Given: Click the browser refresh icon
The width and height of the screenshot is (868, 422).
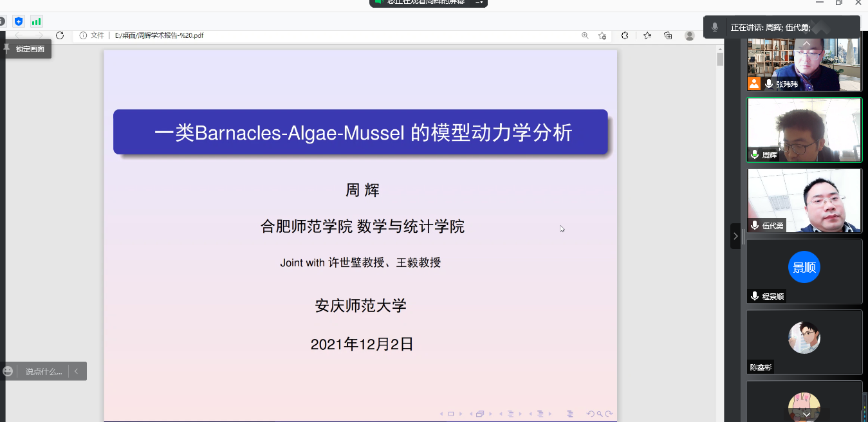Looking at the screenshot, I should click(60, 35).
